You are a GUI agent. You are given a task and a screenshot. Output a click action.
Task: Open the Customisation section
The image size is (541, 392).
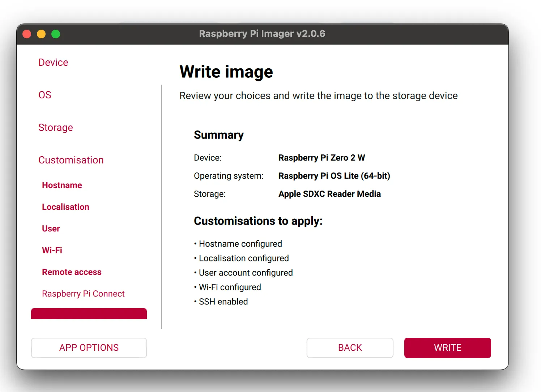(x=71, y=160)
